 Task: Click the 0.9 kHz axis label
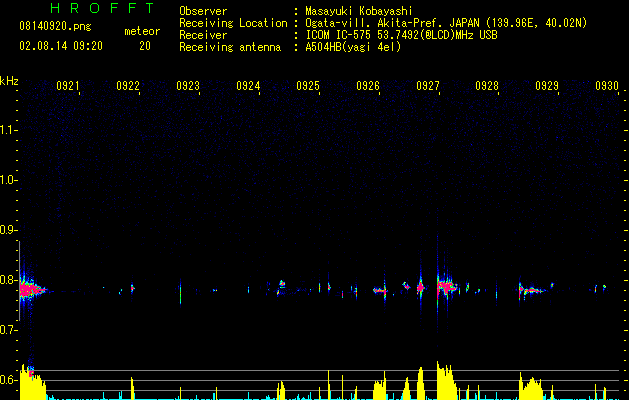click(x=8, y=230)
